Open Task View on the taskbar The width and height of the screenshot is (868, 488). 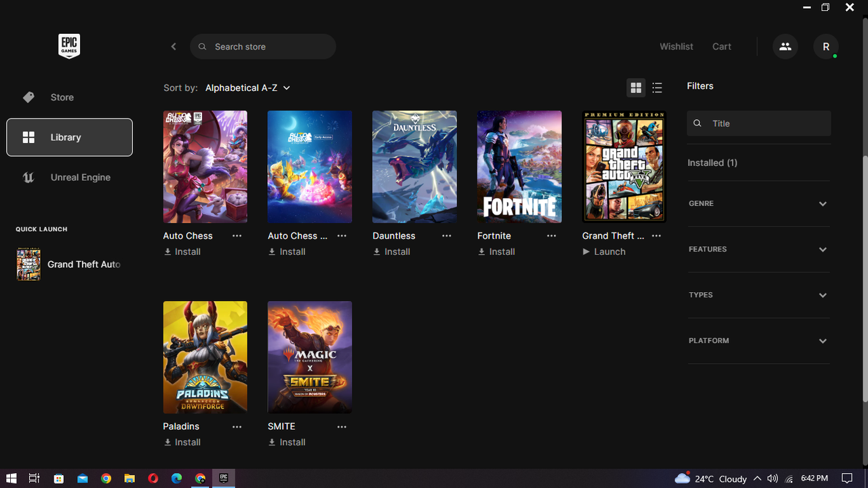pyautogui.click(x=34, y=479)
